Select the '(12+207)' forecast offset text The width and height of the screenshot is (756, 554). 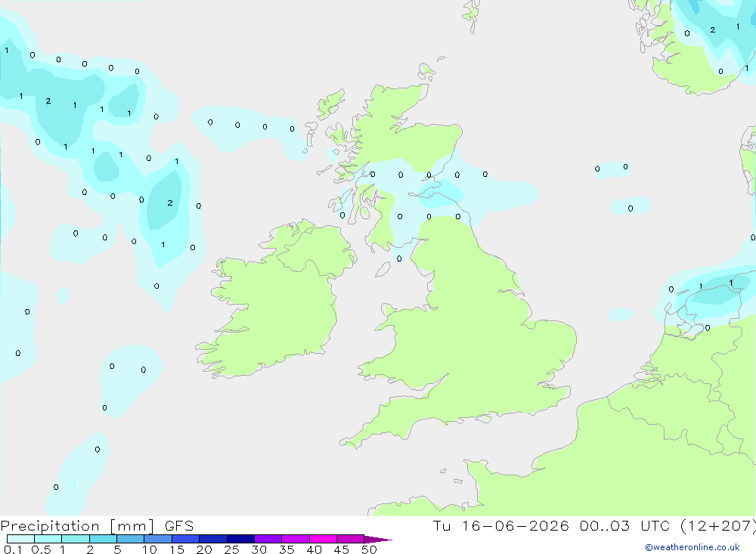717,526
